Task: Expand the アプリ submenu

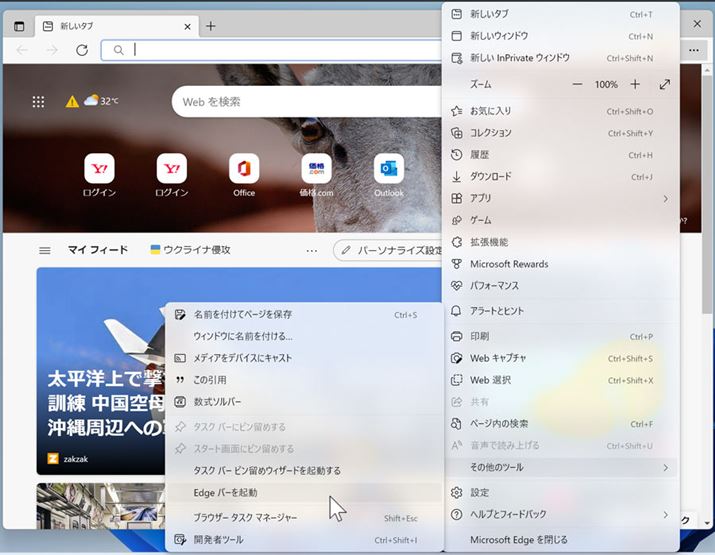Action: (x=560, y=198)
